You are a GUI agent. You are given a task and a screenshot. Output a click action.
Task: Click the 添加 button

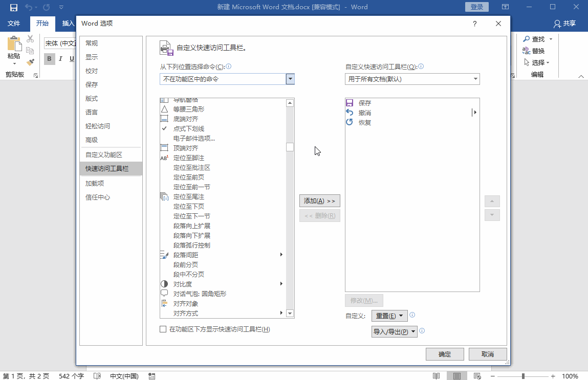click(x=319, y=200)
